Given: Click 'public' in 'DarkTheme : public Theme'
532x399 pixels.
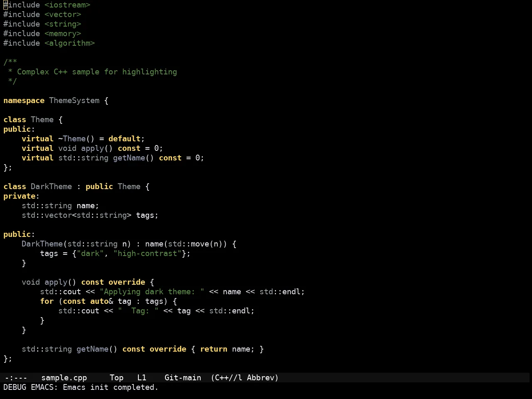Looking at the screenshot, I should [x=99, y=187].
